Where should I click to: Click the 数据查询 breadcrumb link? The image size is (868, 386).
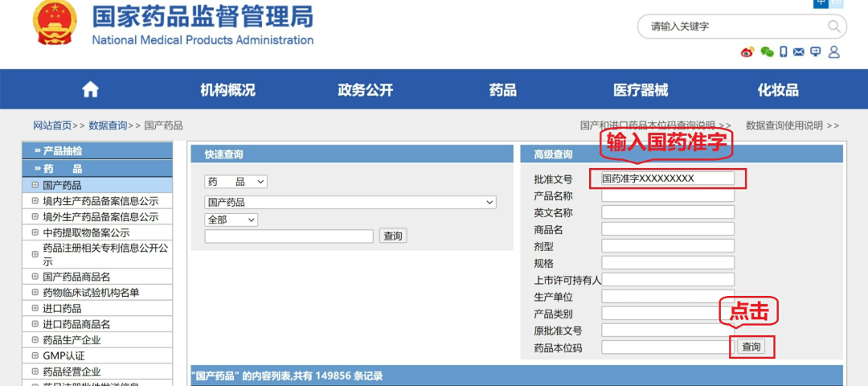(108, 125)
